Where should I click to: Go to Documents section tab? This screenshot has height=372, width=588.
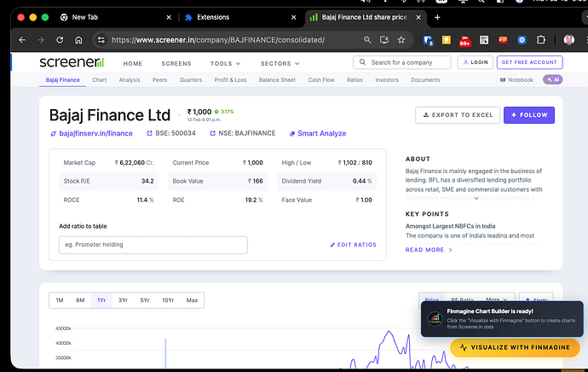(425, 80)
